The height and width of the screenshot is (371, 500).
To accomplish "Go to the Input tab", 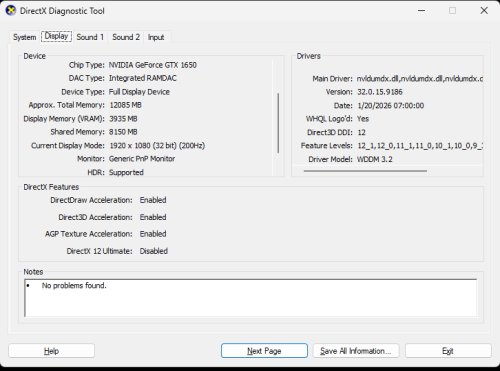I will coord(156,37).
